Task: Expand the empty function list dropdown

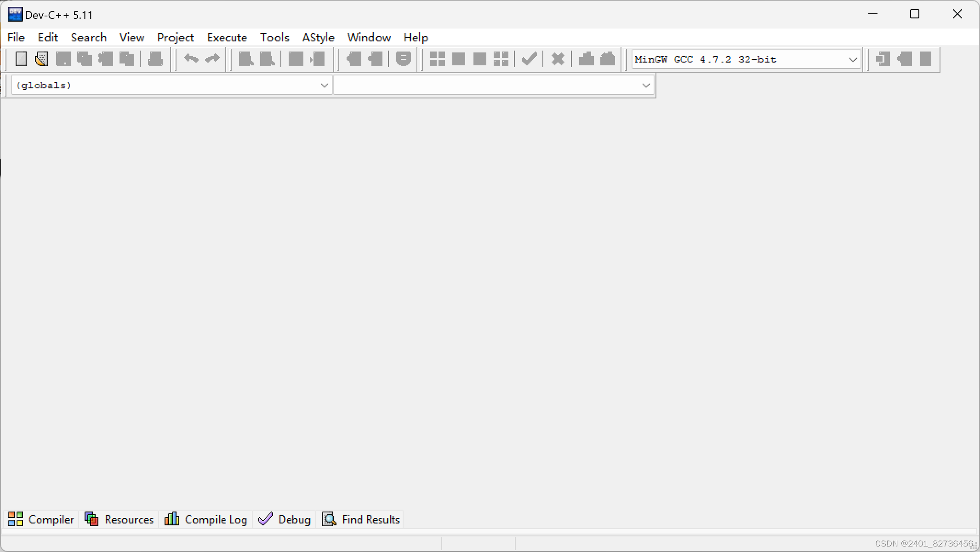Action: click(646, 85)
